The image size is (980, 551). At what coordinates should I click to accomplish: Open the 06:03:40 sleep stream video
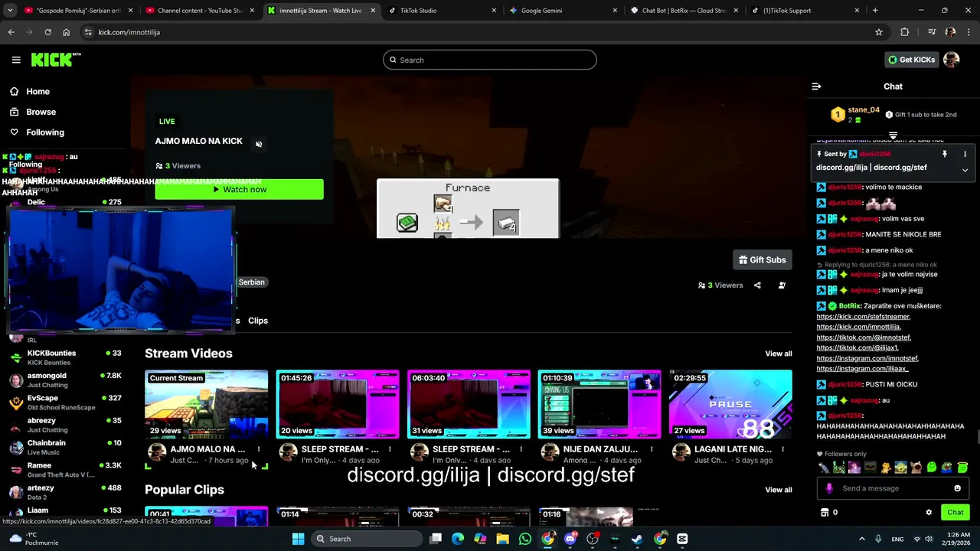tap(469, 404)
